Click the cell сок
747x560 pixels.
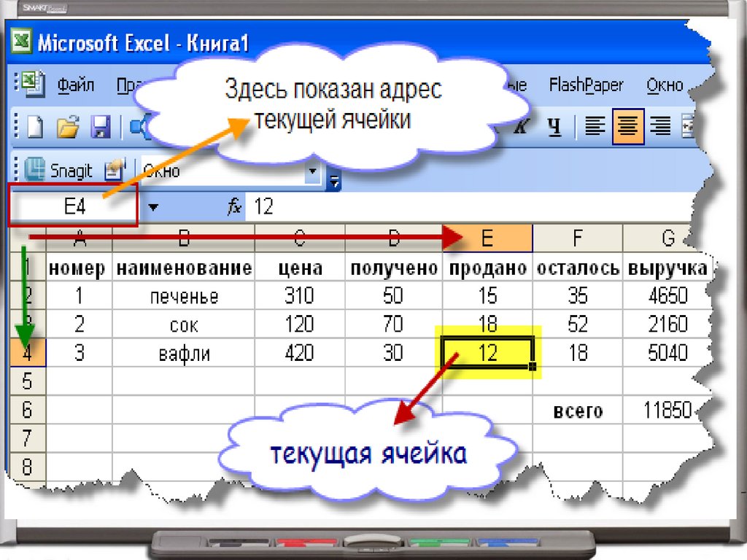(x=184, y=324)
